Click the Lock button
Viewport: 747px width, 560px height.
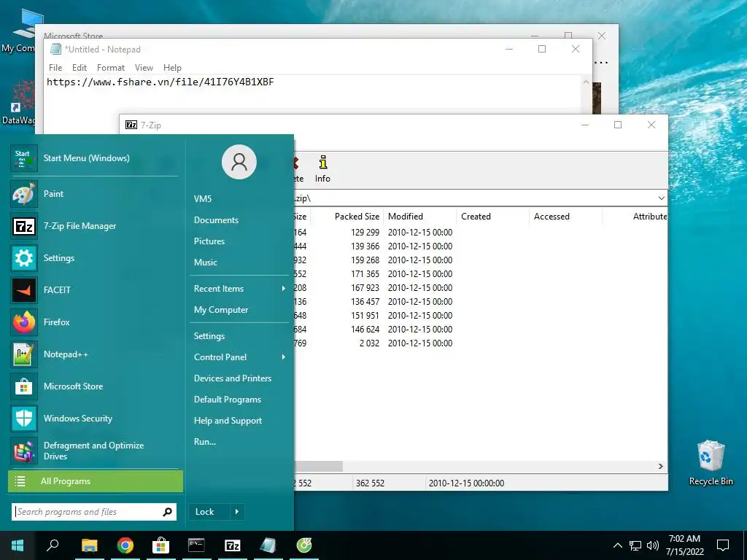pyautogui.click(x=209, y=512)
